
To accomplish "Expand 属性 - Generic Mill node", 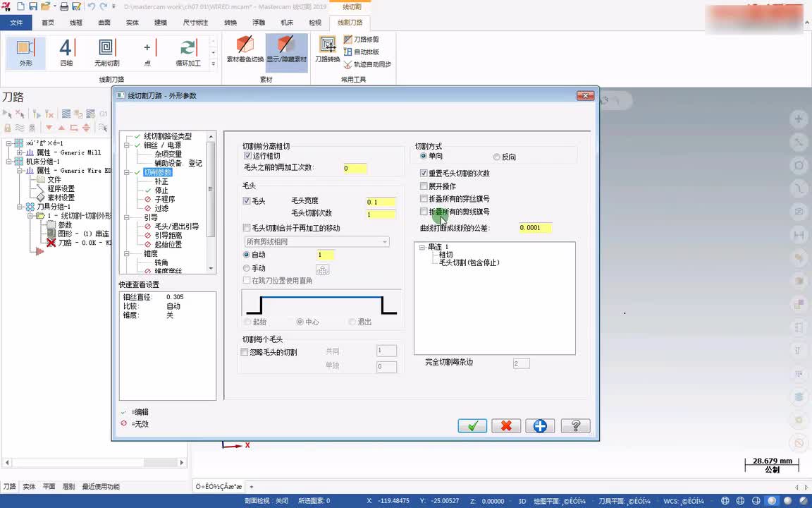I will coord(19,152).
